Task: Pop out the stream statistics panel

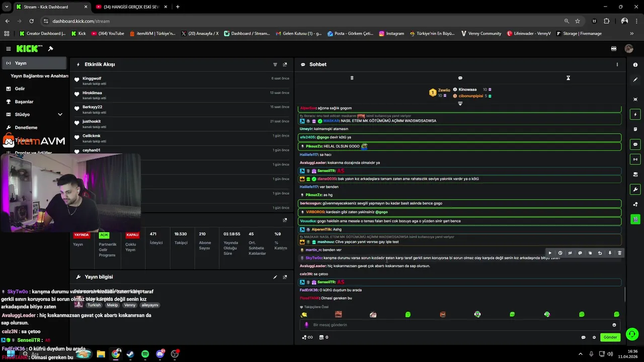Action: point(285,220)
